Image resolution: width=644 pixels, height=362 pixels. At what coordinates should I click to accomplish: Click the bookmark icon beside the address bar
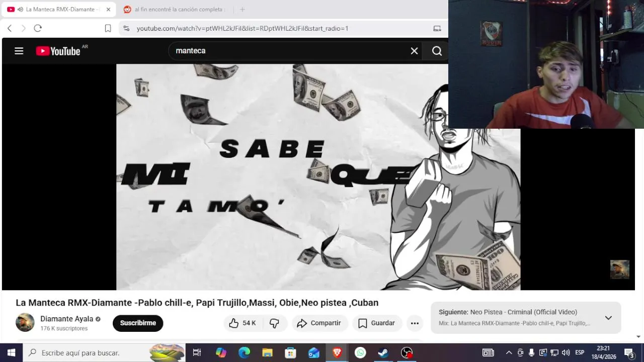coord(108,28)
